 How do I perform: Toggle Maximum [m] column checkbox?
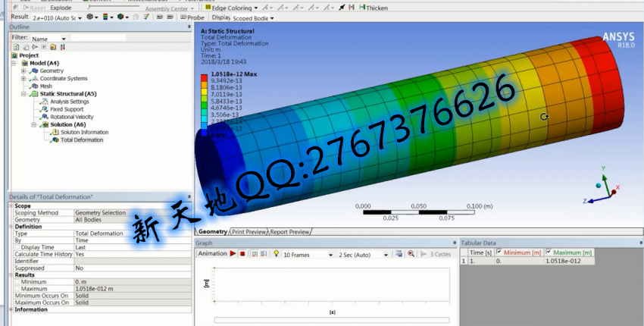pyautogui.click(x=549, y=252)
